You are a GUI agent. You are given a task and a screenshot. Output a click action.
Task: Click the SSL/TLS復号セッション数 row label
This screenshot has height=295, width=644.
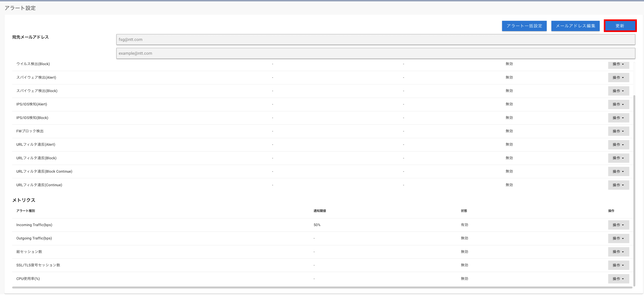click(x=38, y=265)
